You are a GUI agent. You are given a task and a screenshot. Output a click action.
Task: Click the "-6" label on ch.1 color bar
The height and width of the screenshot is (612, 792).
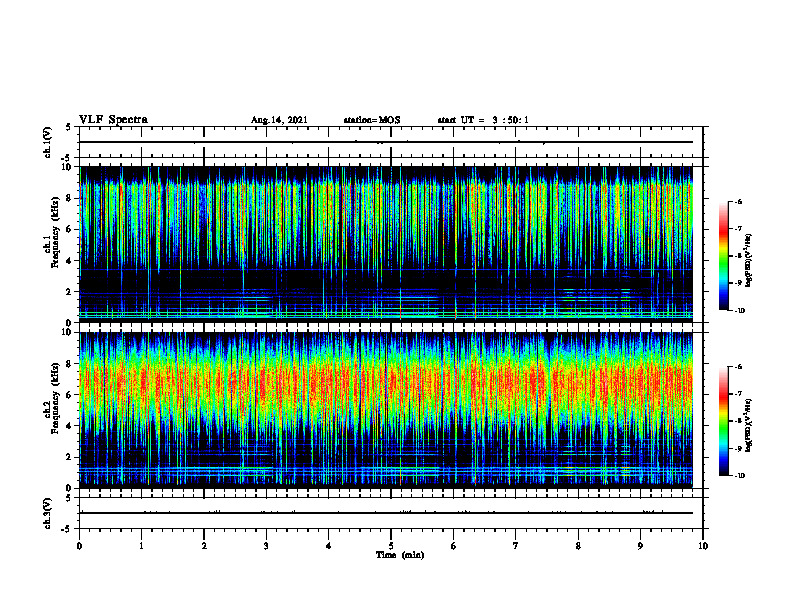(x=738, y=201)
